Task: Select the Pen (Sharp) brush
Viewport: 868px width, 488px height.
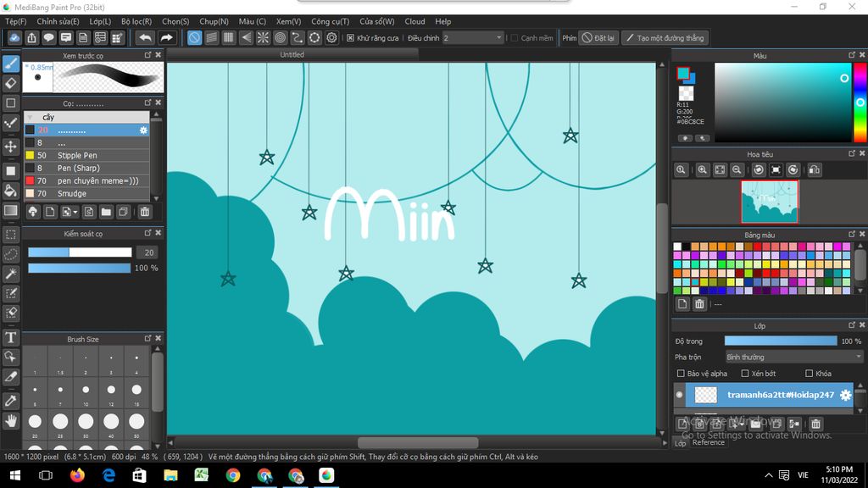Action: coord(86,169)
